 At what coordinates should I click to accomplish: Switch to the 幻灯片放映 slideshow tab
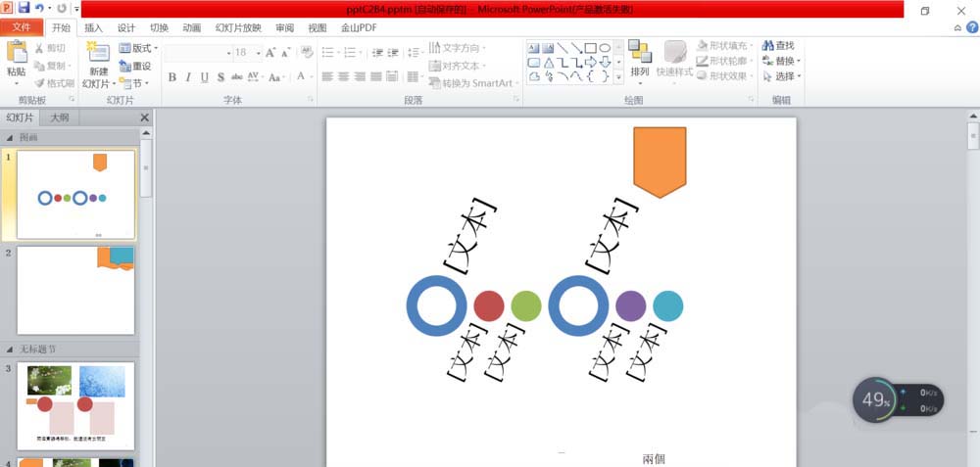pos(238,28)
